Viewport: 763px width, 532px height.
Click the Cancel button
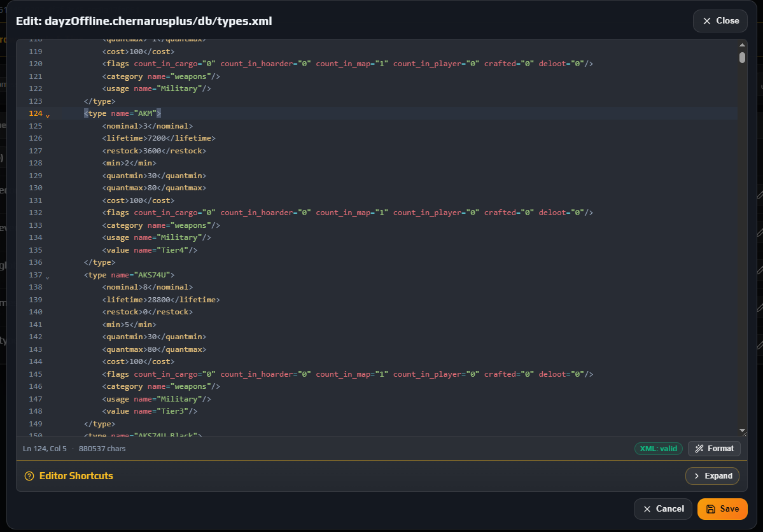(x=662, y=508)
